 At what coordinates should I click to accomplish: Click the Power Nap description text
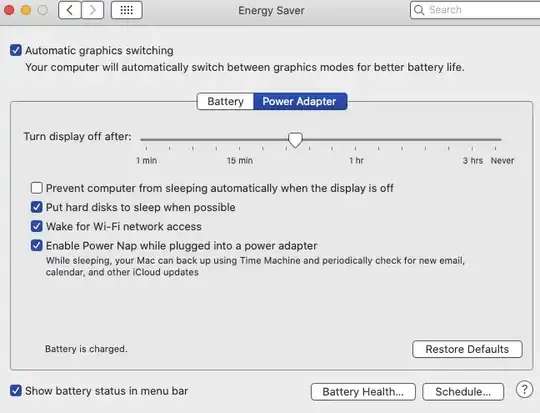(x=255, y=266)
